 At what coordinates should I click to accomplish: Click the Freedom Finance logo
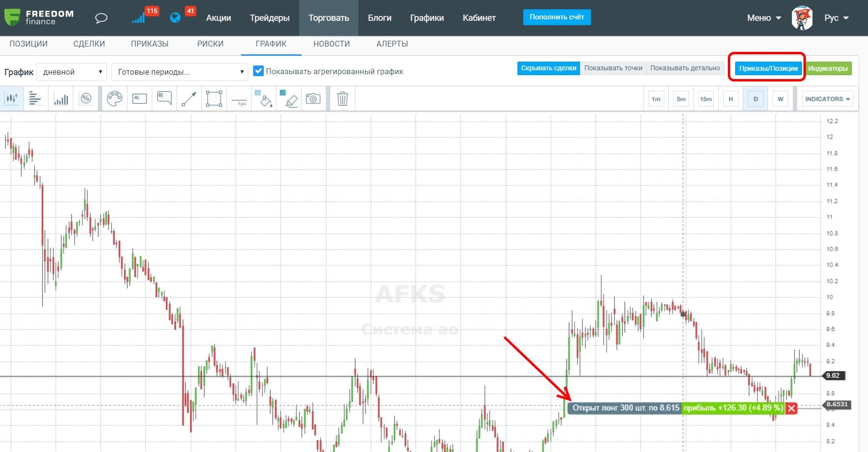tap(39, 17)
